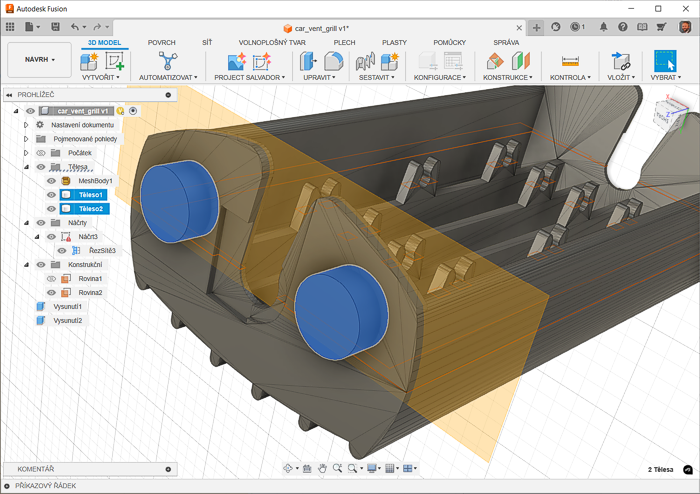700x494 pixels.
Task: Open PROJECT SALVADOR menu
Action: 250,77
